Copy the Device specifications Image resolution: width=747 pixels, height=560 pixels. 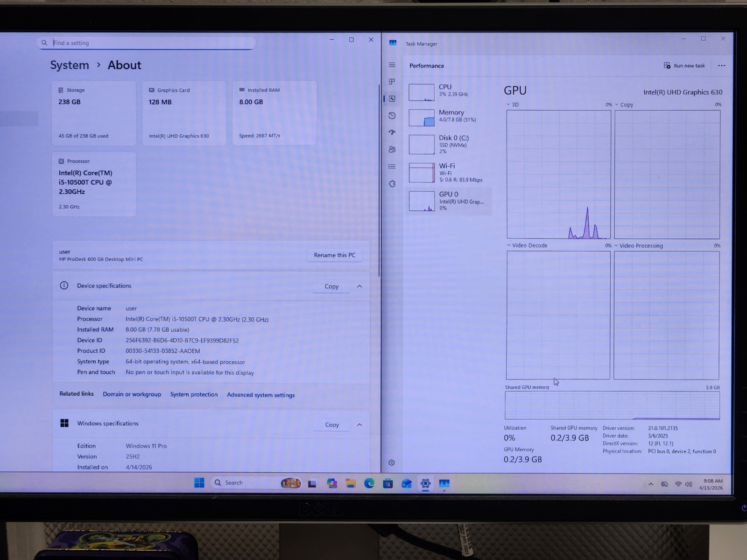(331, 286)
